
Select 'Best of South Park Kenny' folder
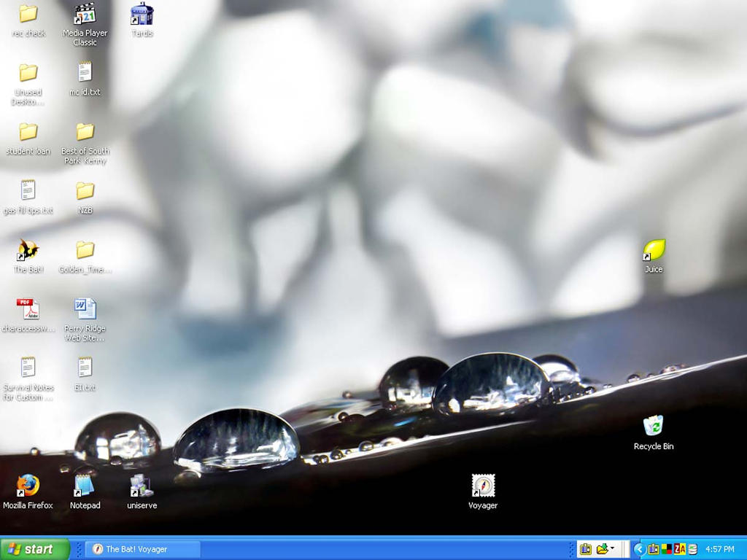click(x=85, y=144)
